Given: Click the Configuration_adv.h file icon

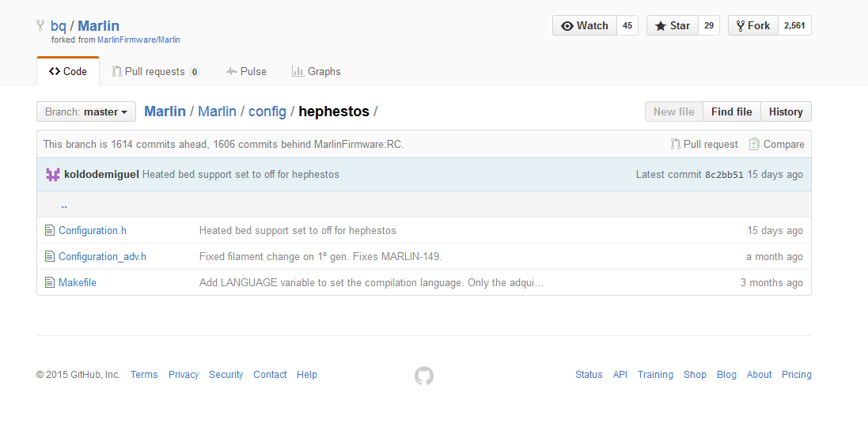Looking at the screenshot, I should (50, 257).
